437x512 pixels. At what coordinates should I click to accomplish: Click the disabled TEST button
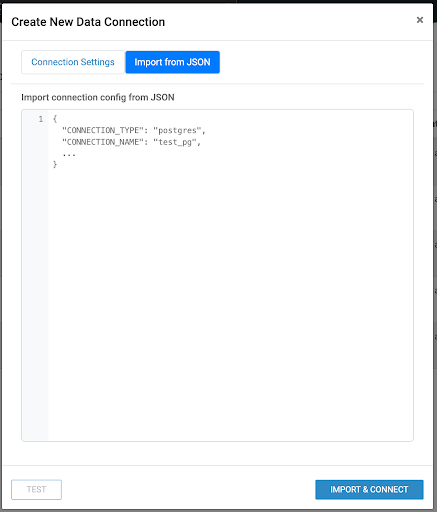36,489
